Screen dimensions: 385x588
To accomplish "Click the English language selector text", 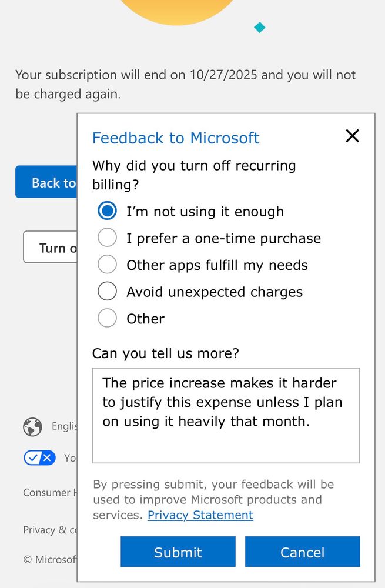I will pos(64,426).
